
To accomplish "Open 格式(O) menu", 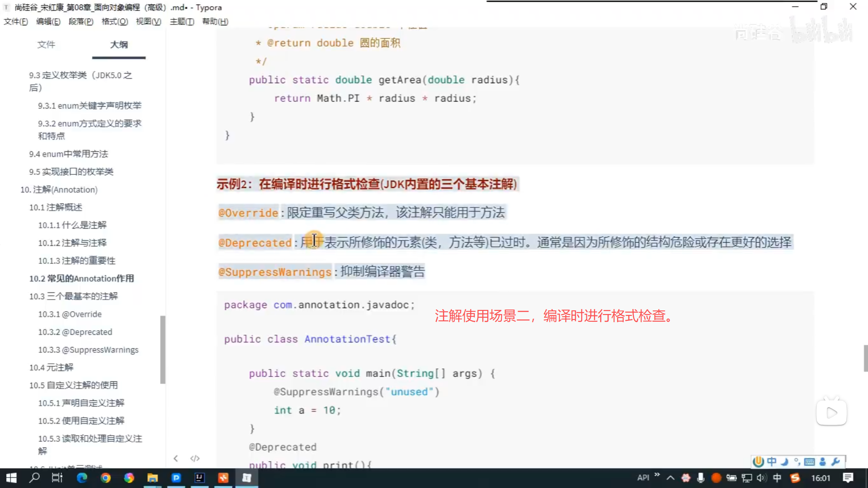I will click(x=114, y=21).
